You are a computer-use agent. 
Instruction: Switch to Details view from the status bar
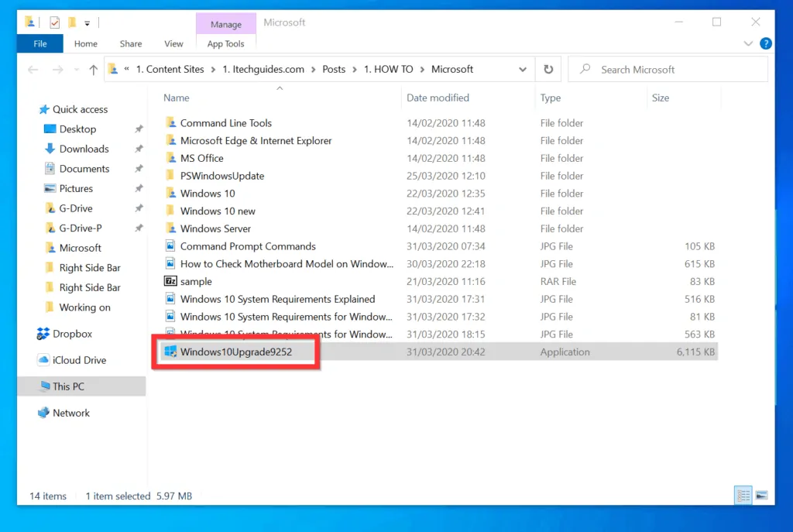click(x=743, y=495)
